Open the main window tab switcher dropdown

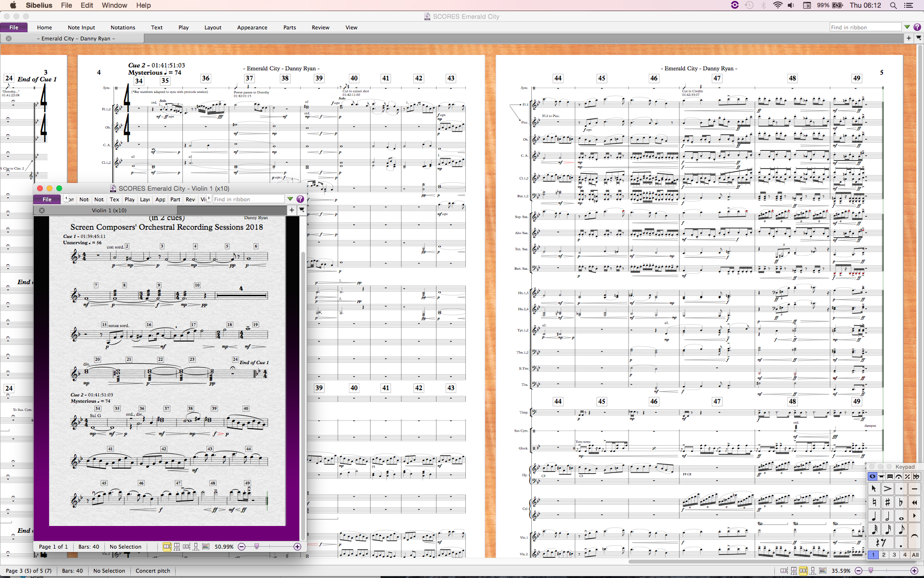[919, 38]
